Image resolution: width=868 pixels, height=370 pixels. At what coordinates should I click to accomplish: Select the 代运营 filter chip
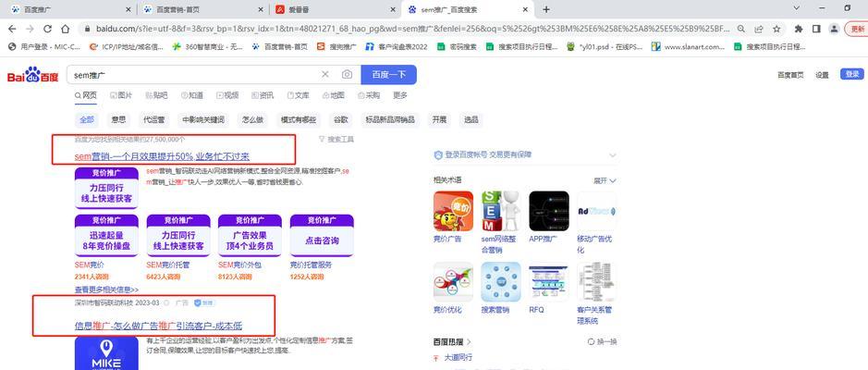pos(153,119)
